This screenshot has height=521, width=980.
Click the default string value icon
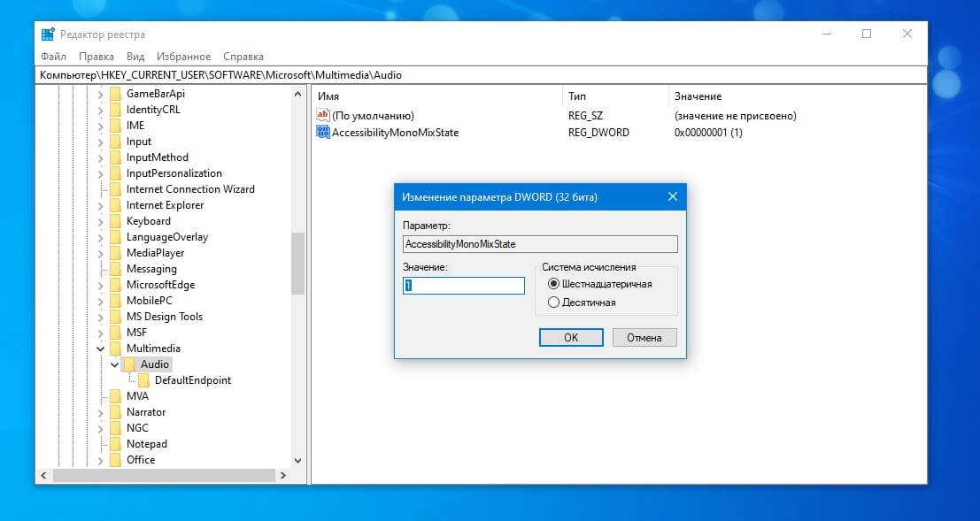(322, 116)
